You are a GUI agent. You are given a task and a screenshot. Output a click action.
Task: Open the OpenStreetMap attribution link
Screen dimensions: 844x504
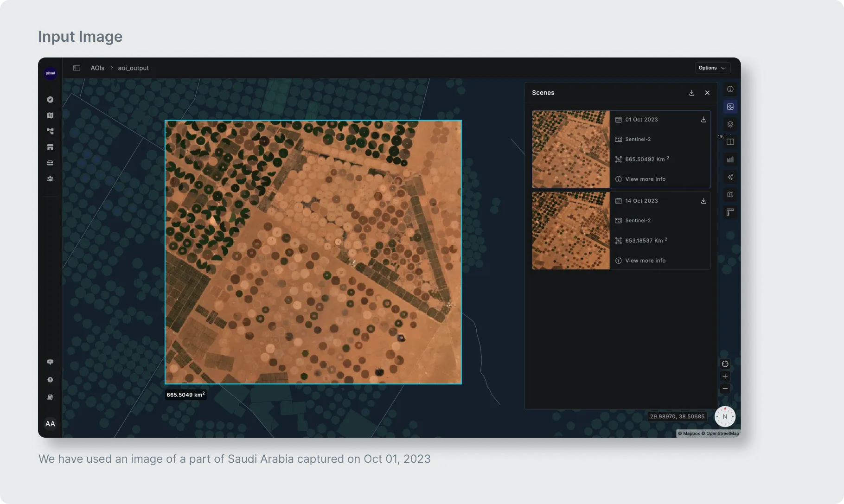(x=720, y=434)
